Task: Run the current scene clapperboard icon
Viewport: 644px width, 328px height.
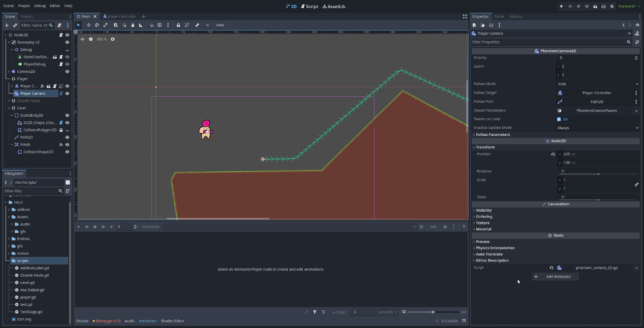Action: (x=595, y=6)
